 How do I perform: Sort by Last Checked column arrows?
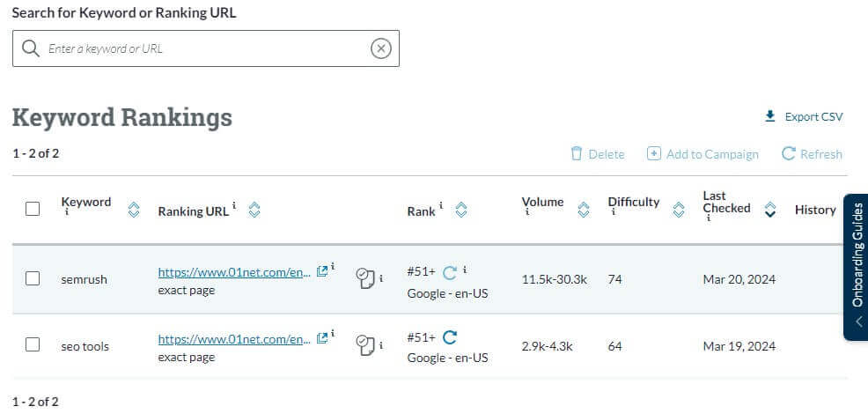pos(770,210)
